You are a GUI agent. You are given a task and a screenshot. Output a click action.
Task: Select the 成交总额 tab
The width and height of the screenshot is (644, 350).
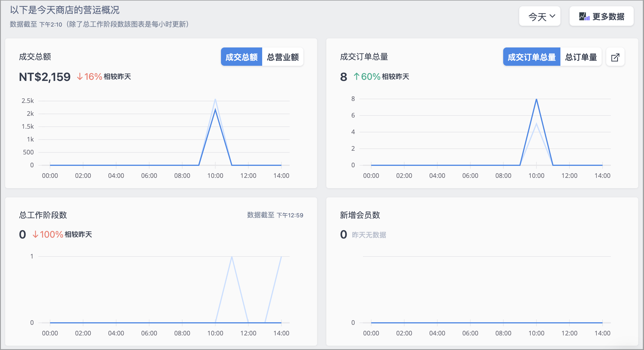tap(241, 57)
